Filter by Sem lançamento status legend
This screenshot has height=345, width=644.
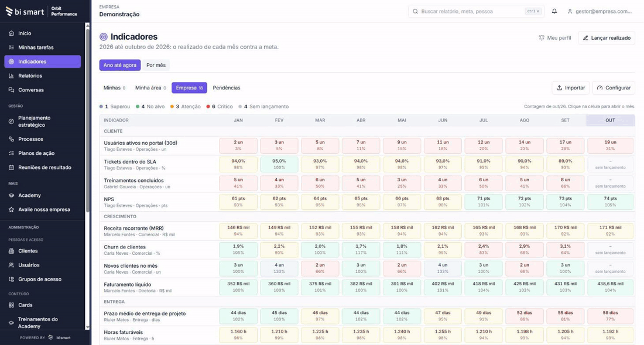pyautogui.click(x=263, y=106)
